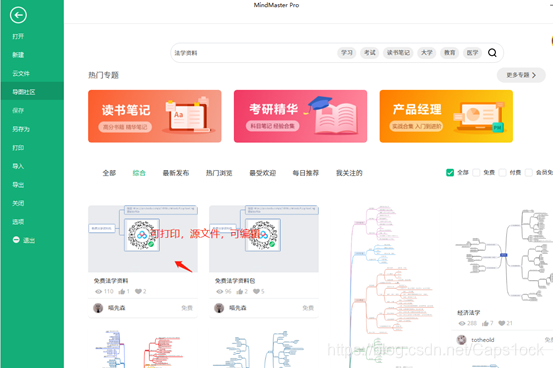
Task: Click author name 喵先森 on 免费法学资料包 card
Action: pos(238,308)
